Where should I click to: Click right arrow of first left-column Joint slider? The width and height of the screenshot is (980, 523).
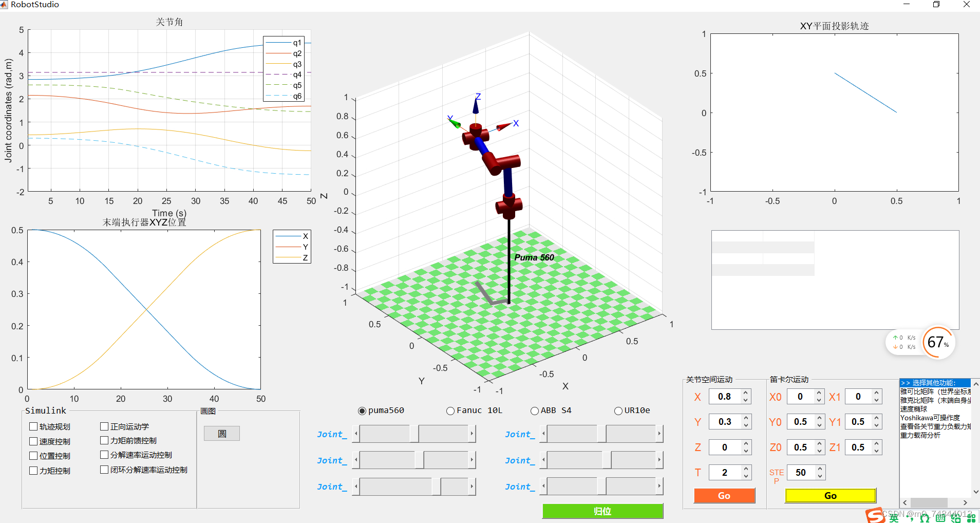(472, 434)
